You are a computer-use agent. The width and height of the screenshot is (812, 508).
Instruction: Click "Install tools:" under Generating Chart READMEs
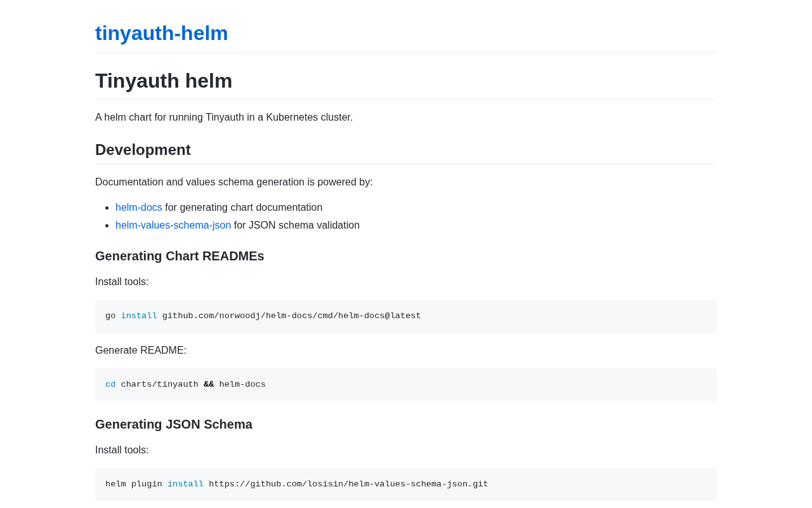click(x=122, y=282)
